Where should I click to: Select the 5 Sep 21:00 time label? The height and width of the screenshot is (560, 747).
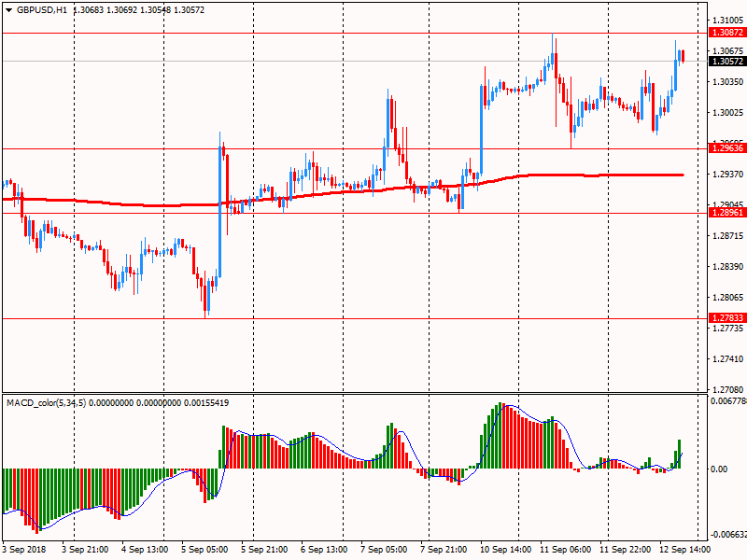click(264, 550)
